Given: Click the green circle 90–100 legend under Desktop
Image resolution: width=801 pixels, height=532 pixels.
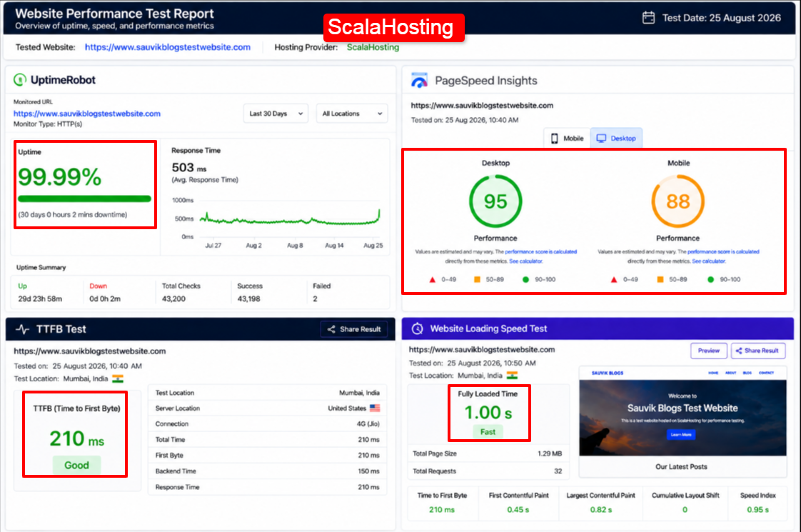Looking at the screenshot, I should point(525,279).
